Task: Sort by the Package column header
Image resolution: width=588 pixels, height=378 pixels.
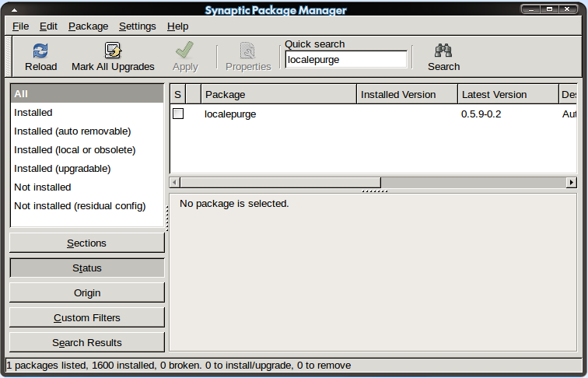Action: point(278,94)
